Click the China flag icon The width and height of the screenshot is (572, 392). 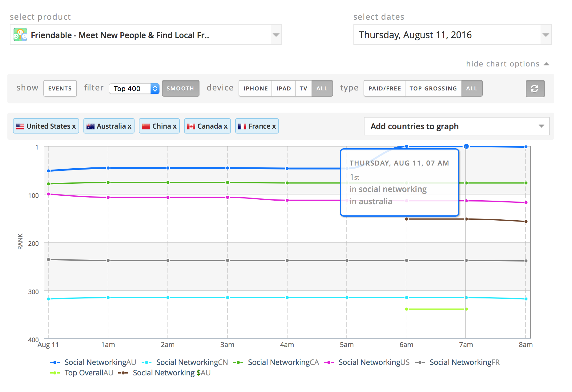coord(146,126)
